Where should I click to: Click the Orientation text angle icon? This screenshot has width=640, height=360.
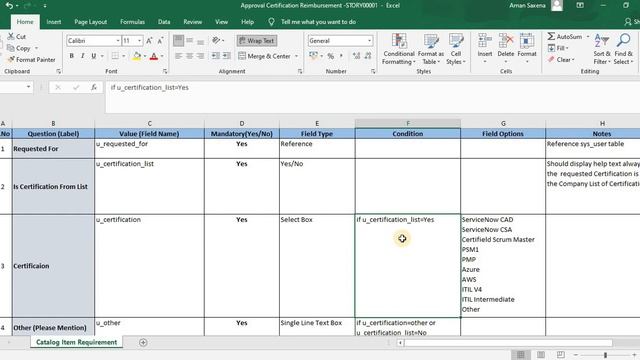point(216,40)
